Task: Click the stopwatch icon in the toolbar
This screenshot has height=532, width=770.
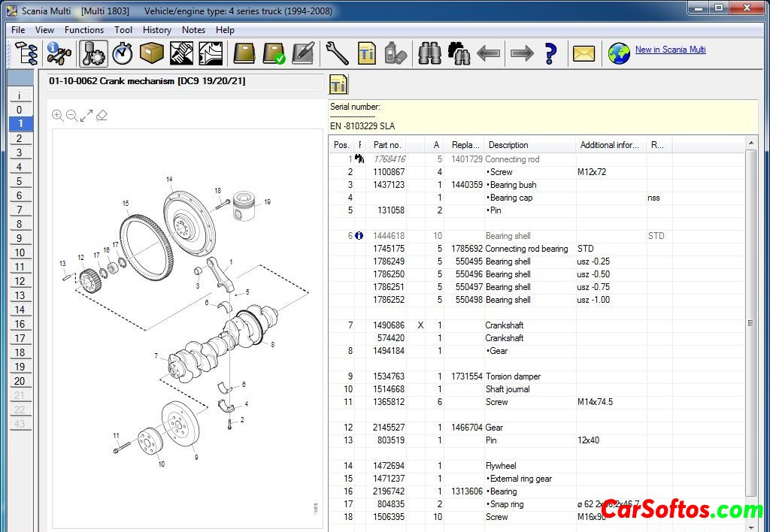Action: pyautogui.click(x=121, y=53)
